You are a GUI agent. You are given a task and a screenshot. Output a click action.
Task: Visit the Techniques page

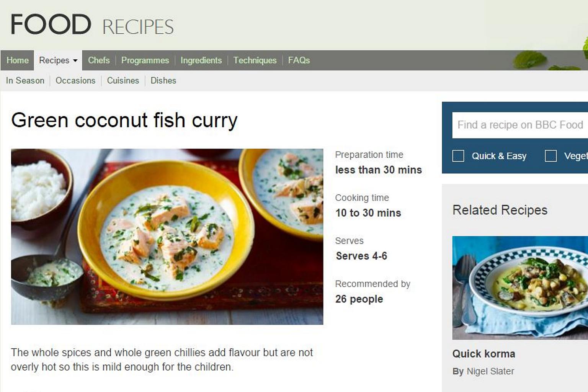point(255,60)
